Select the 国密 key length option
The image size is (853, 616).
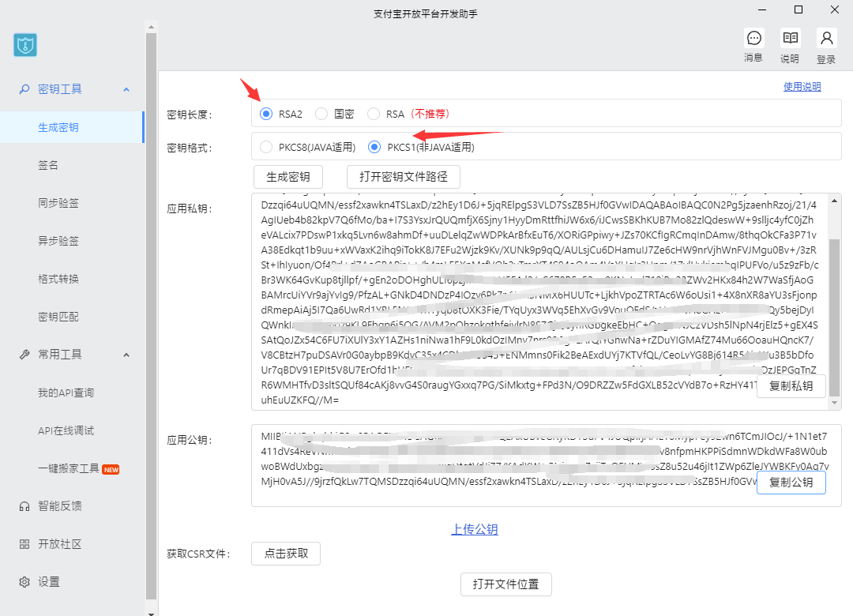[x=321, y=114]
